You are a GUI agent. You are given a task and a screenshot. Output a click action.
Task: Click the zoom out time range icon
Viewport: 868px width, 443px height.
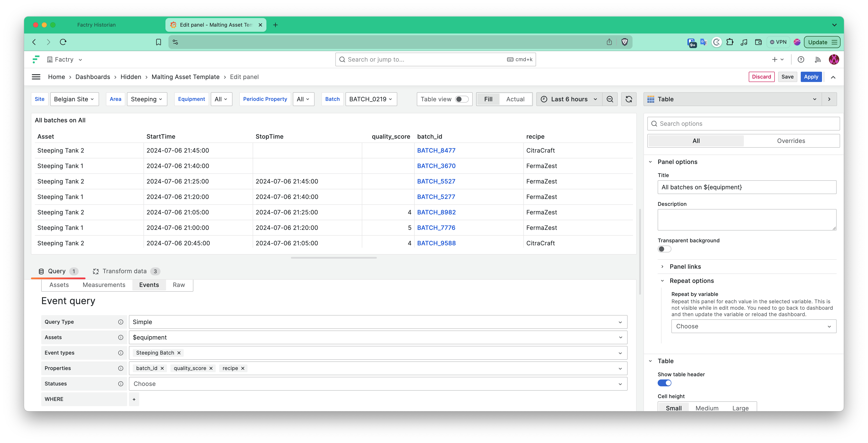point(610,99)
